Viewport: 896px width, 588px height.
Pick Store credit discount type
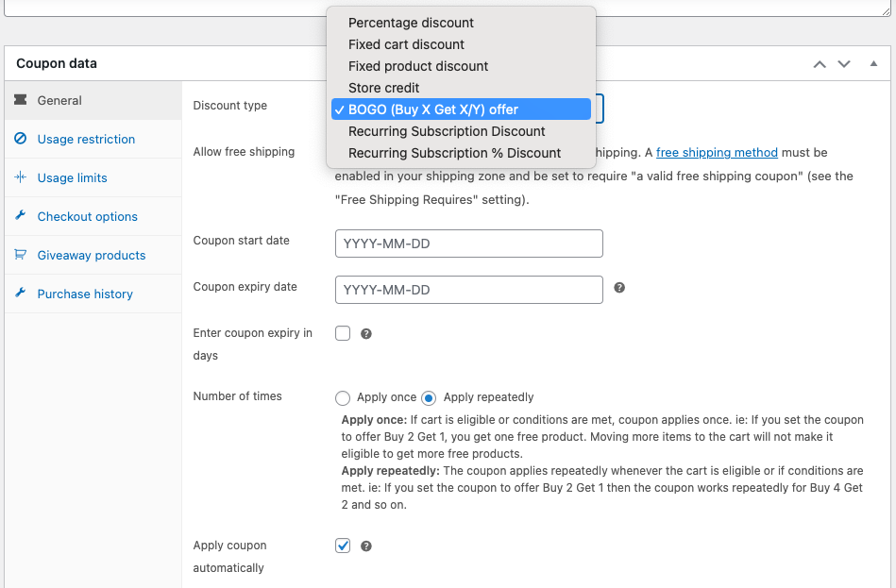point(461,88)
